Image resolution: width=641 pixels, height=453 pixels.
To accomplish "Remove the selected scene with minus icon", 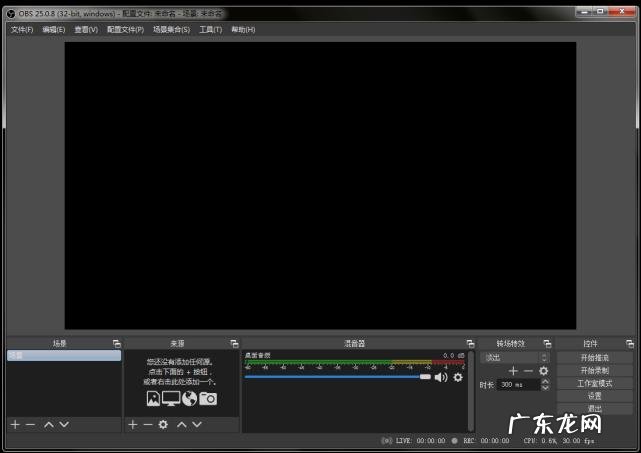I will (30, 425).
